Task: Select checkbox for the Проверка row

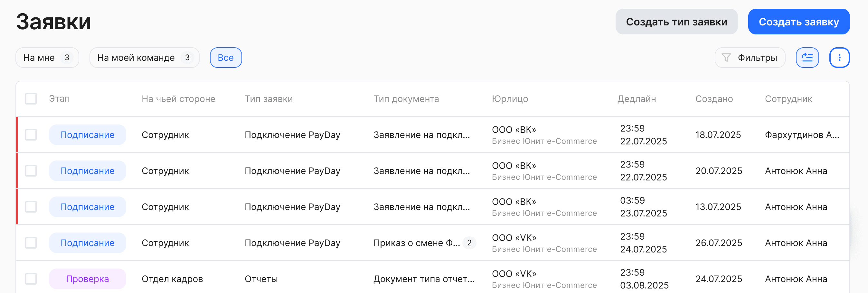Action: tap(31, 279)
